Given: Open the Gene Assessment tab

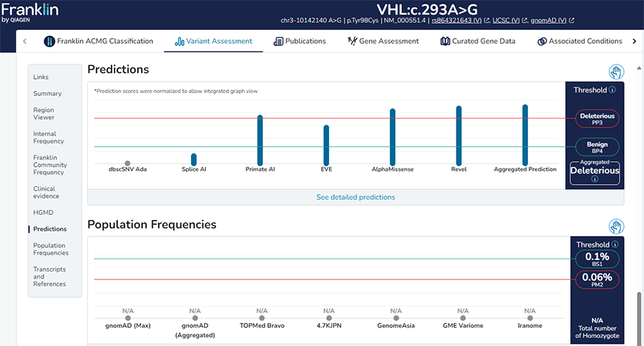Looking at the screenshot, I should coord(383,41).
